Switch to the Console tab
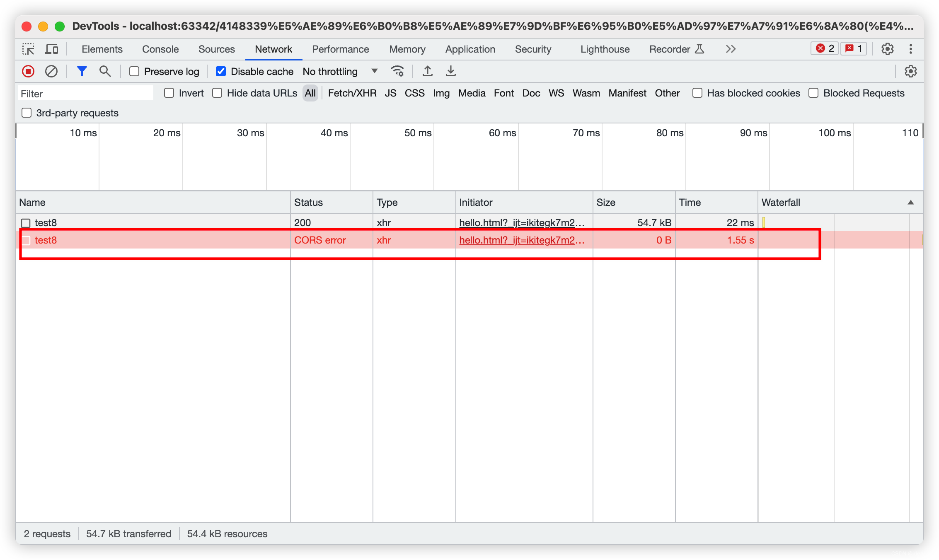This screenshot has width=939, height=560. coord(160,49)
